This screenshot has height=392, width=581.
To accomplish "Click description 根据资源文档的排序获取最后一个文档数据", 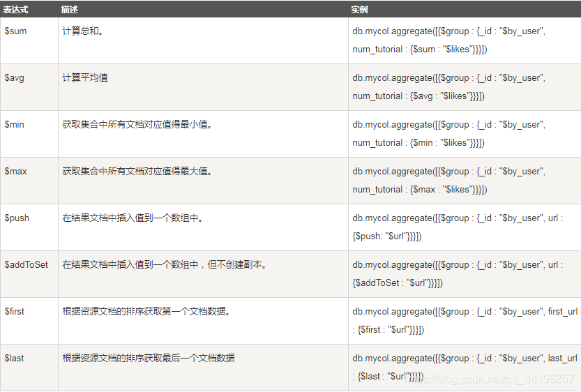I will coord(149,358).
